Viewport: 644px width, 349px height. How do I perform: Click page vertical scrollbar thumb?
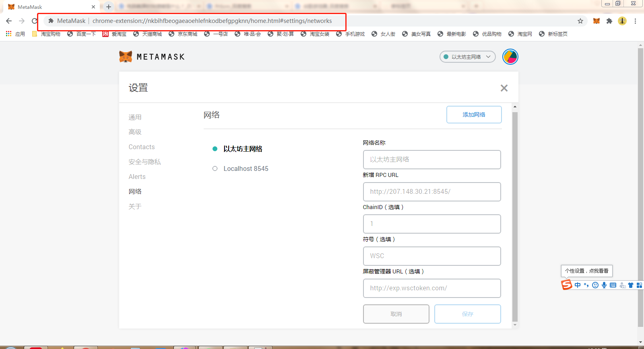pos(640,187)
